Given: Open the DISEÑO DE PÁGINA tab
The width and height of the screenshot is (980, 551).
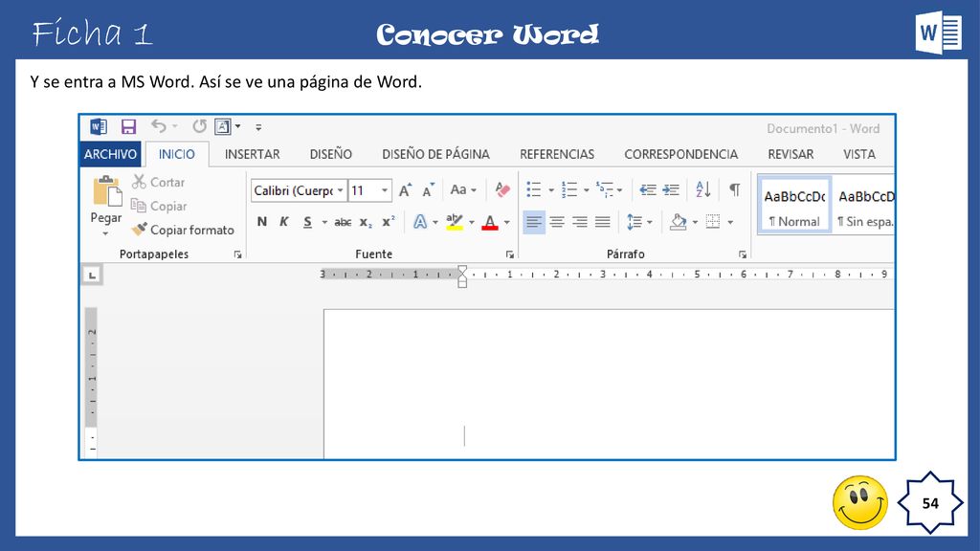Looking at the screenshot, I should point(435,154).
